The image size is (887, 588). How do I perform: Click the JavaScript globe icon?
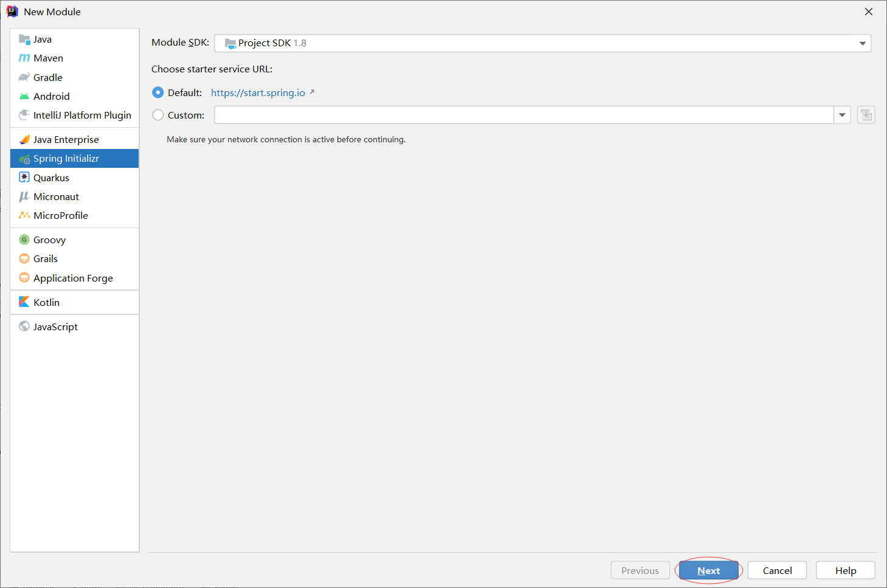(x=24, y=327)
